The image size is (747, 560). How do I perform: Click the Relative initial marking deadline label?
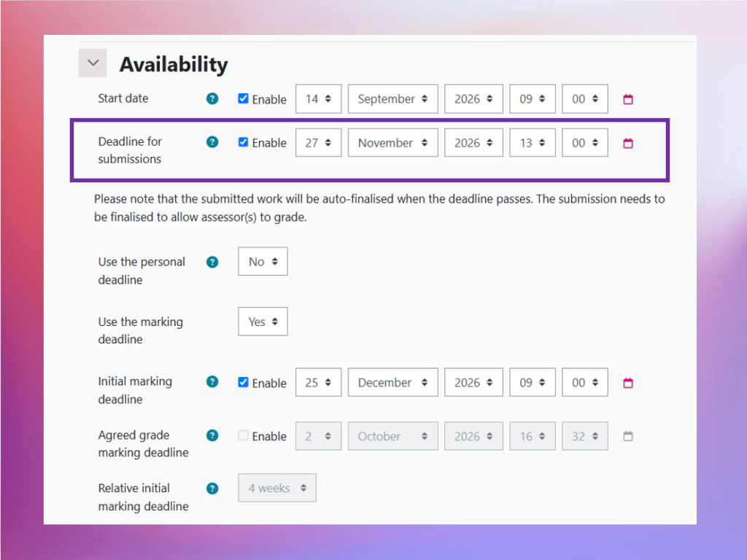(143, 497)
